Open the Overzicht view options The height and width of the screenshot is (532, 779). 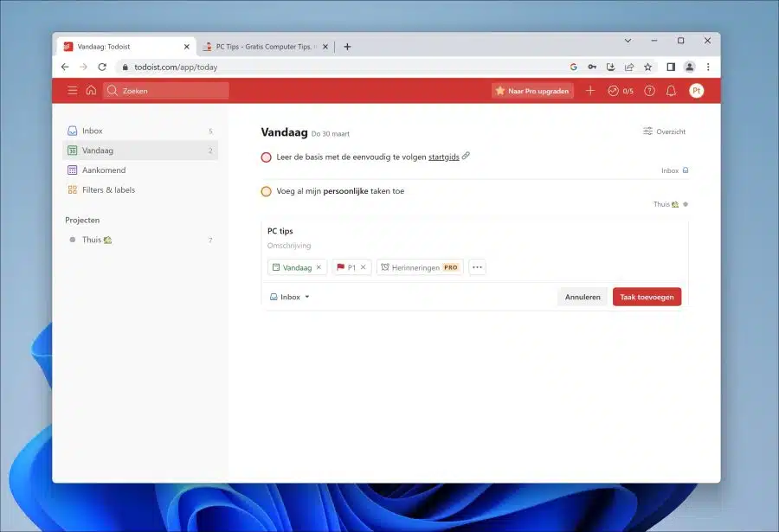pyautogui.click(x=664, y=131)
